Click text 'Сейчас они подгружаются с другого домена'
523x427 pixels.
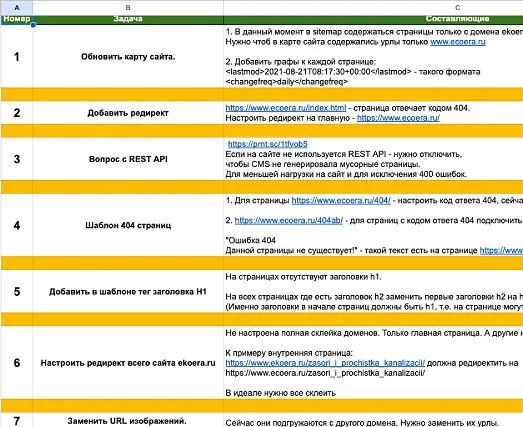tap(311, 423)
